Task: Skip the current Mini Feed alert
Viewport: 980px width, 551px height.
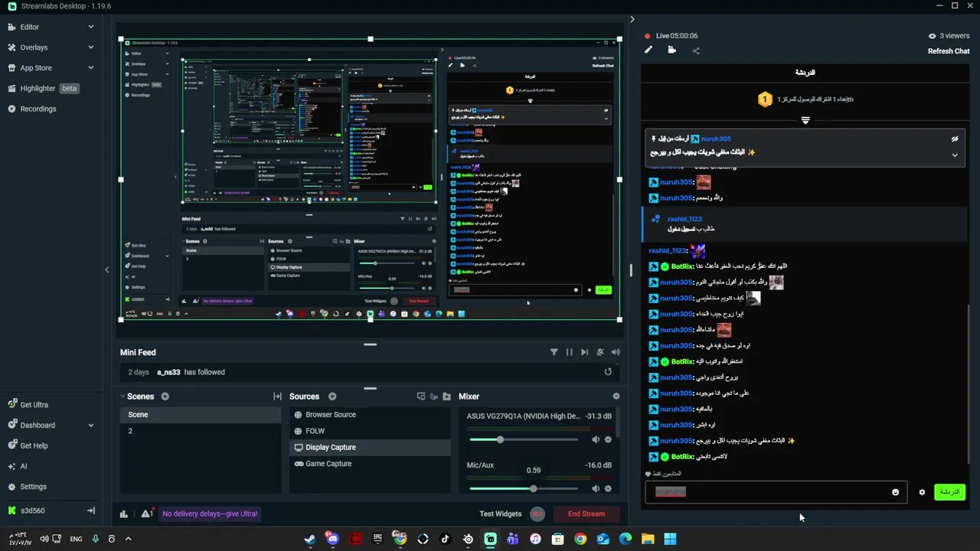Action: click(x=584, y=352)
